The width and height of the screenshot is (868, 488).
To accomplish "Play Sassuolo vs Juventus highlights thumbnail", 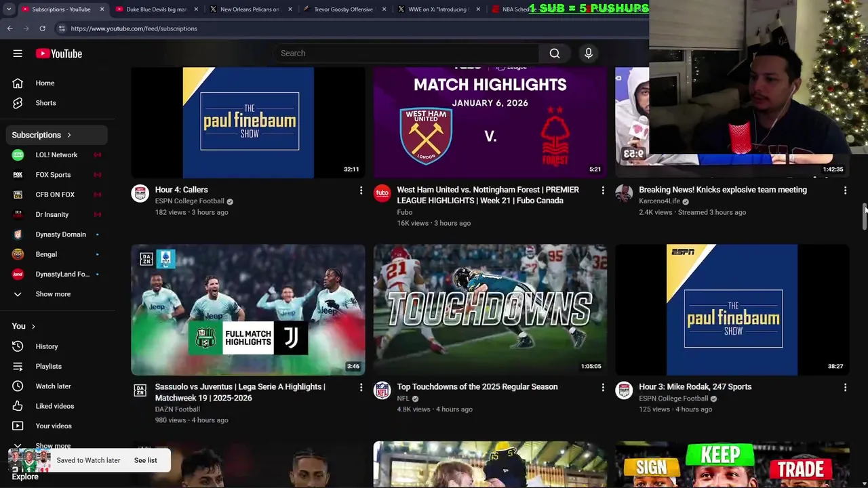I will click(248, 310).
